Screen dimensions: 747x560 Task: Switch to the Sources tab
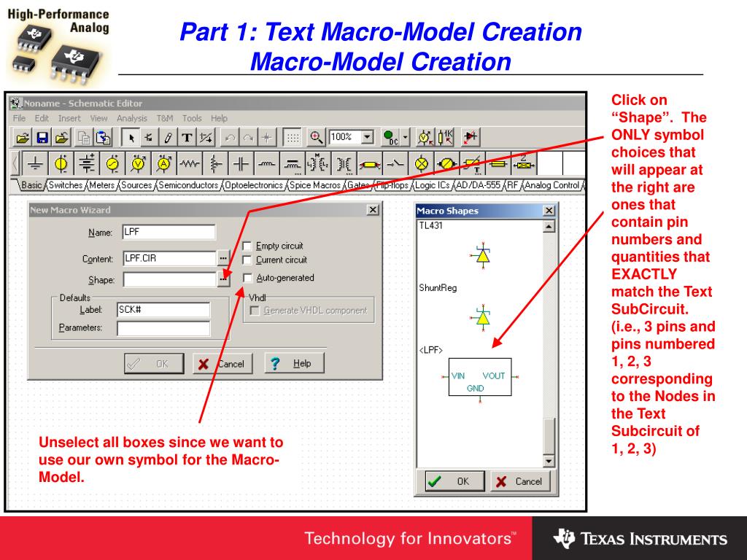coord(136,185)
